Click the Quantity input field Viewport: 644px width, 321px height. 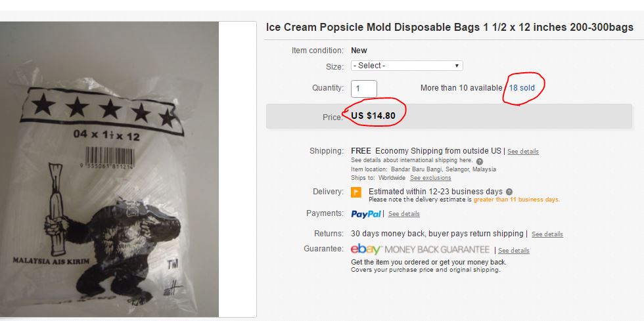[364, 88]
